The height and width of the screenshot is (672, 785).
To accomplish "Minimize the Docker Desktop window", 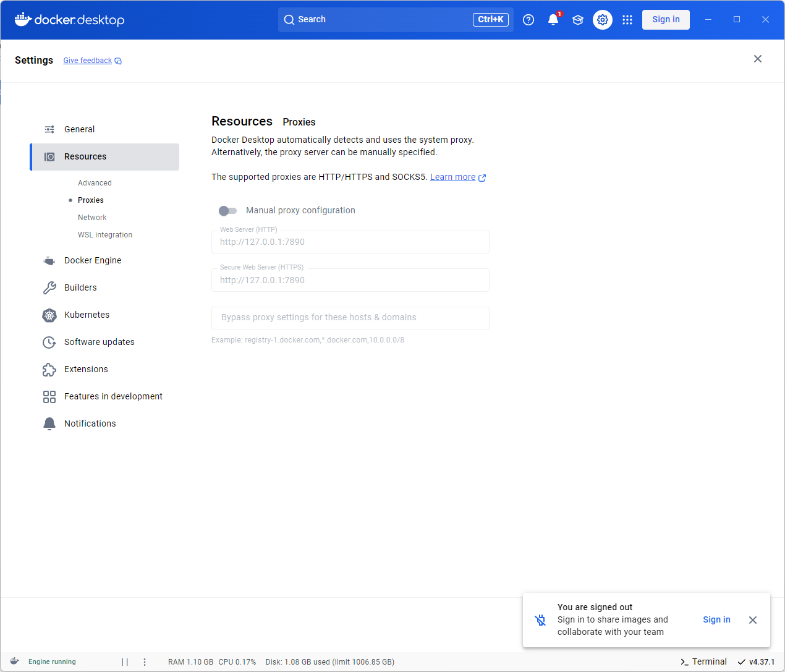I will pyautogui.click(x=708, y=20).
